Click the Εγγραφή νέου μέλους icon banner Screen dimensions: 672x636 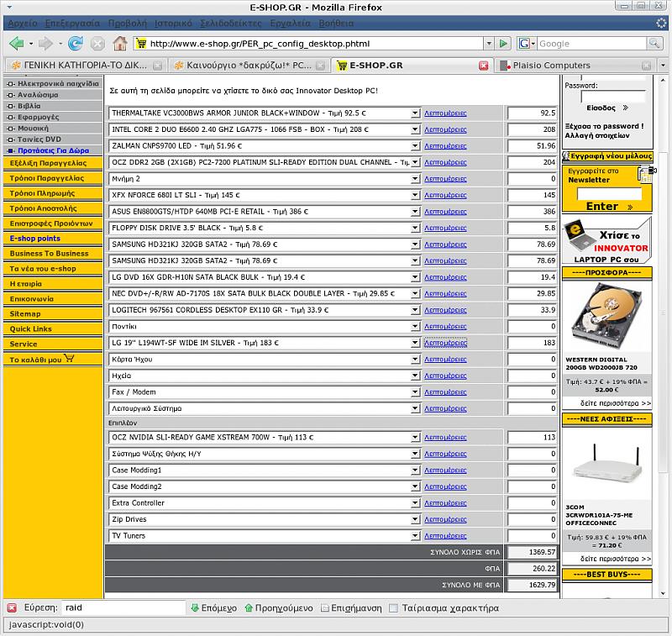point(607,156)
